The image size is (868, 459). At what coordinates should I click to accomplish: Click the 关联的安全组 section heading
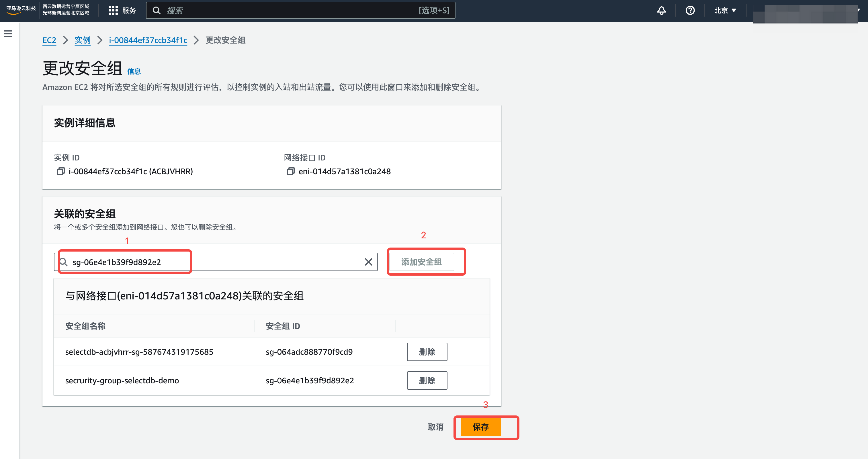click(x=85, y=214)
